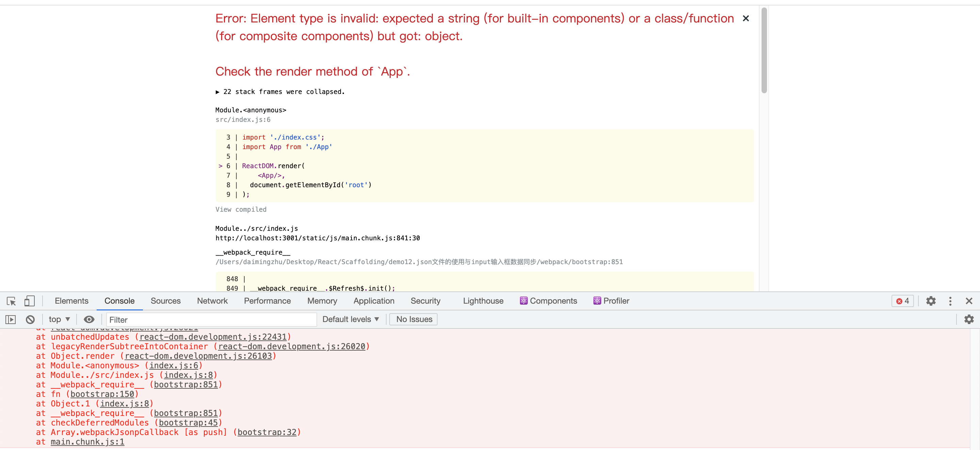This screenshot has height=450, width=980.
Task: Close the DevTools panel
Action: (x=968, y=301)
